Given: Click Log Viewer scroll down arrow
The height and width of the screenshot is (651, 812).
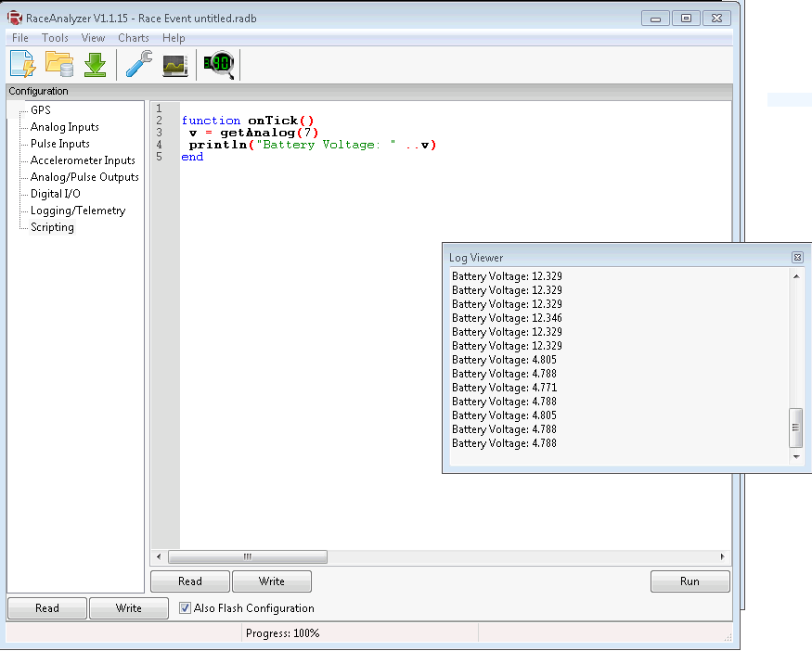Looking at the screenshot, I should click(x=796, y=457).
